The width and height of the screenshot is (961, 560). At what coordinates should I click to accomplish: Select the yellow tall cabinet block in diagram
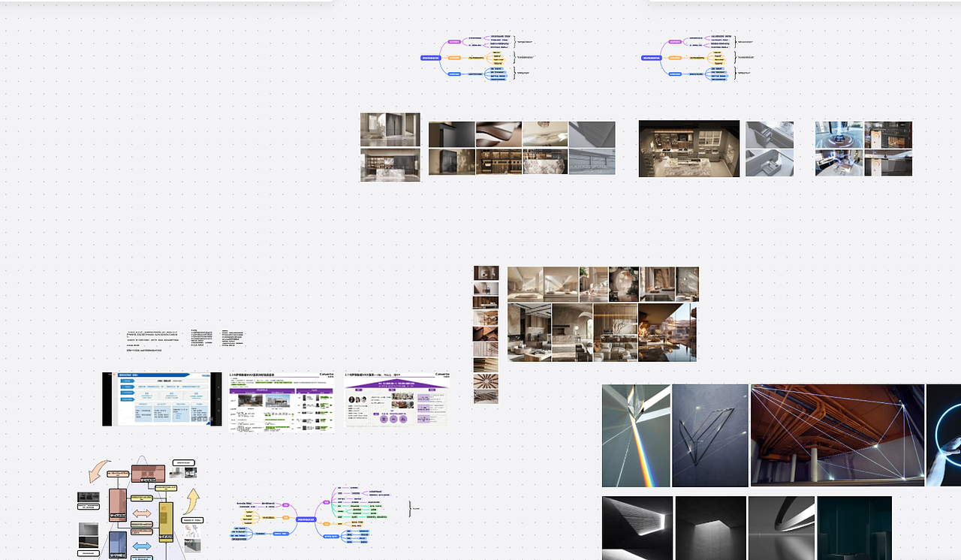[x=166, y=522]
